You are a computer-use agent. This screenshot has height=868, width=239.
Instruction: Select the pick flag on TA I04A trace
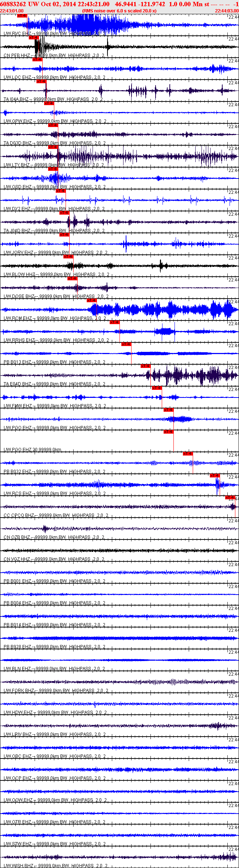click(x=41, y=81)
